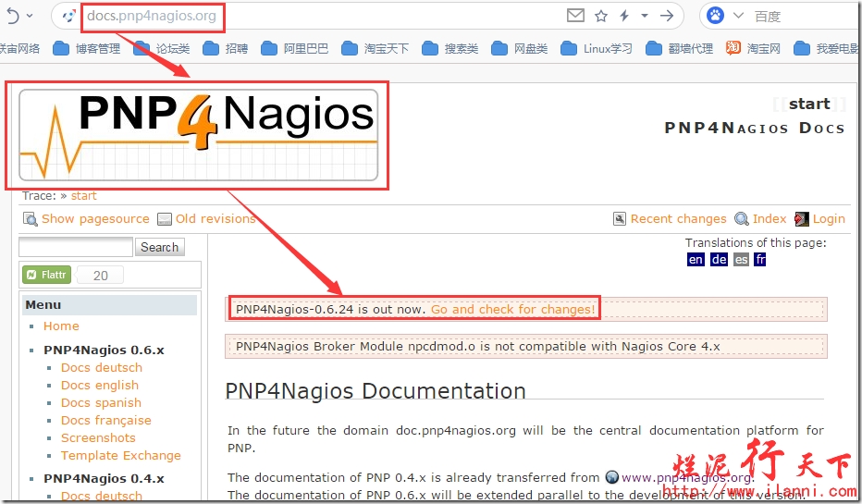Image resolution: width=862 pixels, height=504 pixels.
Task: Open Docs française in the sidebar
Action: coord(106,421)
